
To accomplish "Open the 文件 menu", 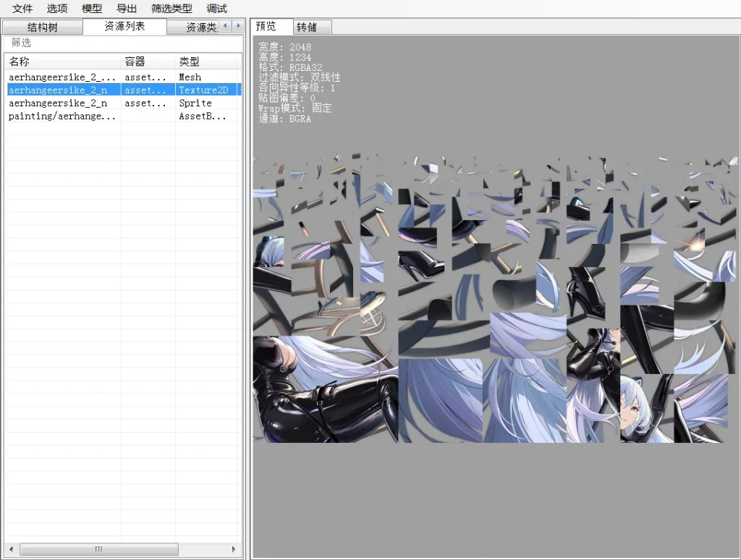I will (22, 9).
